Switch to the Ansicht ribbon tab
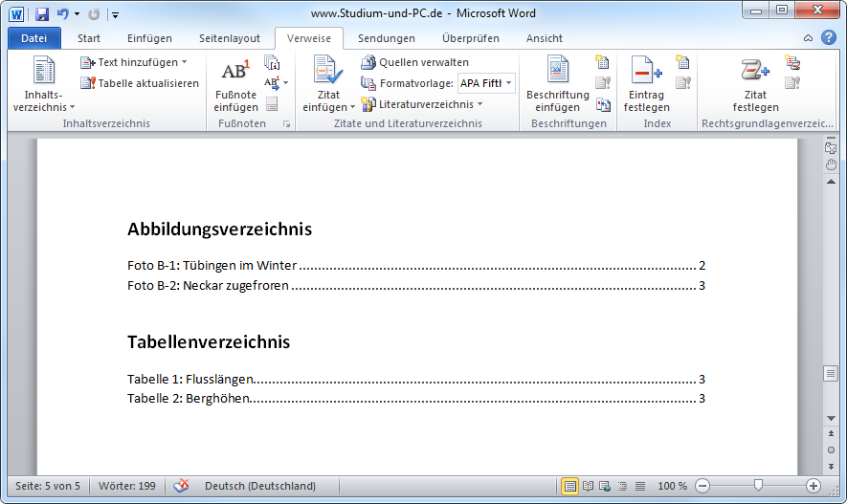The width and height of the screenshot is (847, 504). pos(544,38)
